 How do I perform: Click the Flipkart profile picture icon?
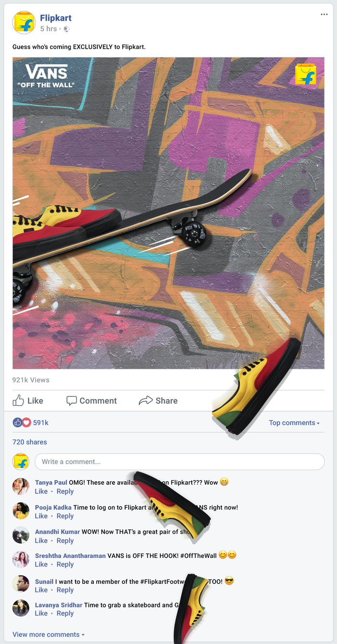pyautogui.click(x=24, y=23)
